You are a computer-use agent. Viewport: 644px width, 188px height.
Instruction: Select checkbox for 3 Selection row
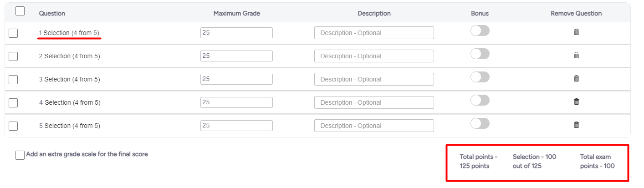[x=13, y=80]
